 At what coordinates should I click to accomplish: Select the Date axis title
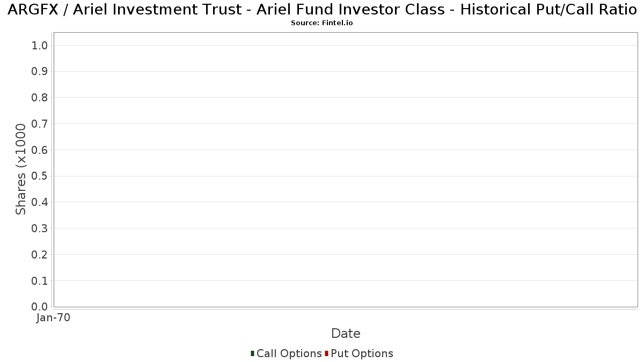point(346,334)
